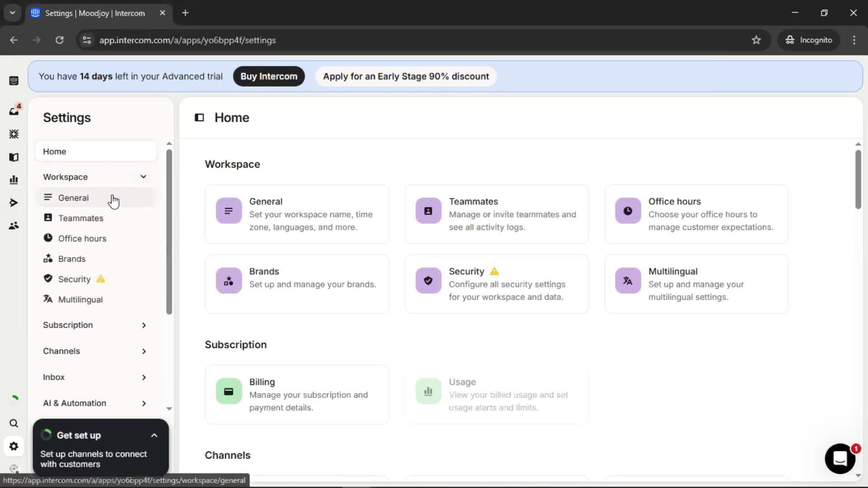Close the Settings Moodjoy Intercom tab
The width and height of the screenshot is (868, 488).
(162, 13)
